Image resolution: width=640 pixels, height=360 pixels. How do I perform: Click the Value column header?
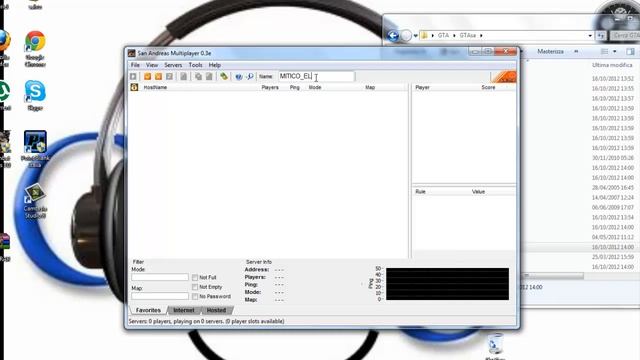click(478, 191)
